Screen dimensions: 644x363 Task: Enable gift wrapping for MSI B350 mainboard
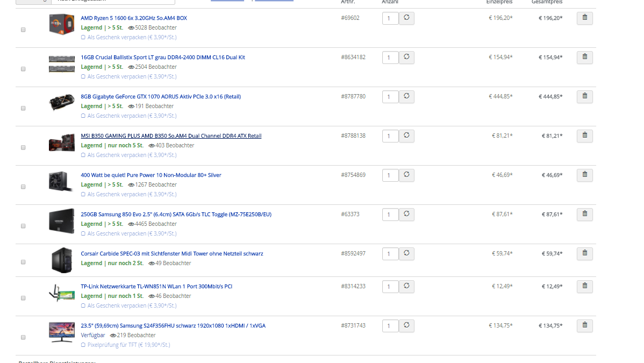[x=83, y=155]
